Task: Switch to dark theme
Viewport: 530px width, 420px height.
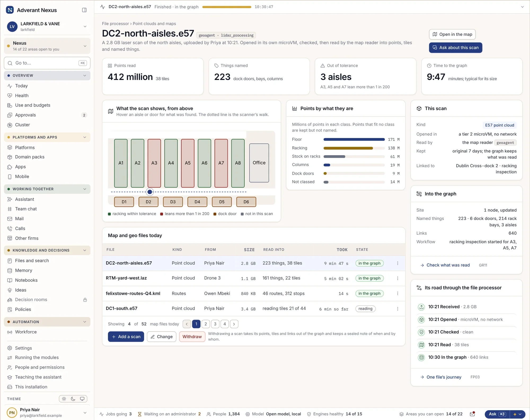Action: coord(73,399)
